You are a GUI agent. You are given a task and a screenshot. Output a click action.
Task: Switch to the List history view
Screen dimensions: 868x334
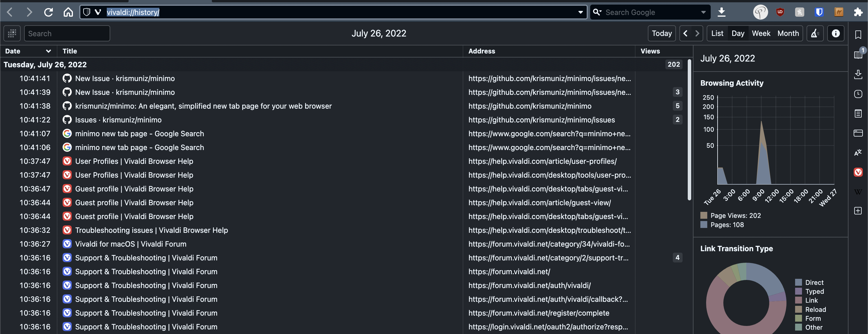717,33
